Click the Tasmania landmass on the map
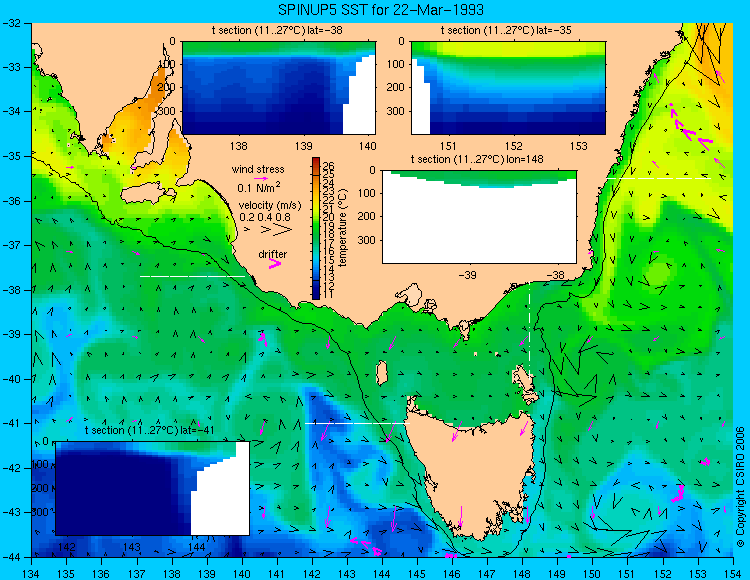Screen dimensions: 750x580 (x=471, y=478)
